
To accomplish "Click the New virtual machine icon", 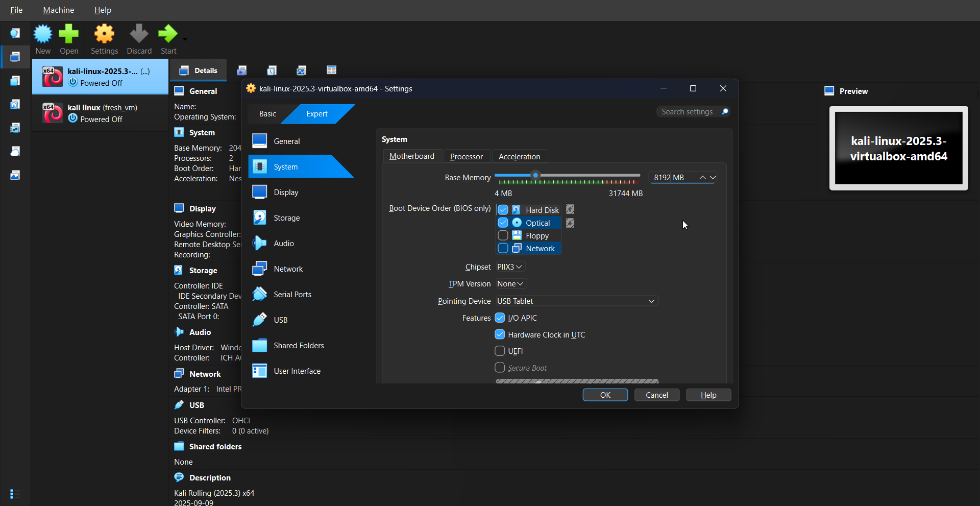I will point(43,35).
